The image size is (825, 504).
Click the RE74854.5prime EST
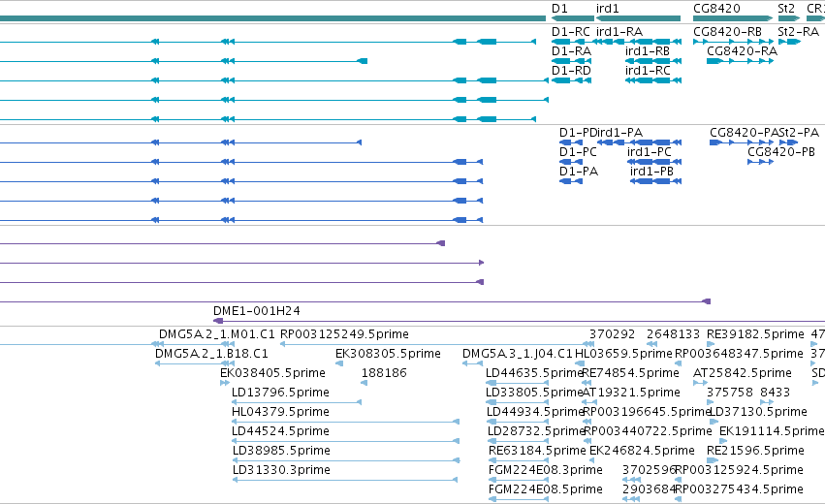pyautogui.click(x=630, y=373)
